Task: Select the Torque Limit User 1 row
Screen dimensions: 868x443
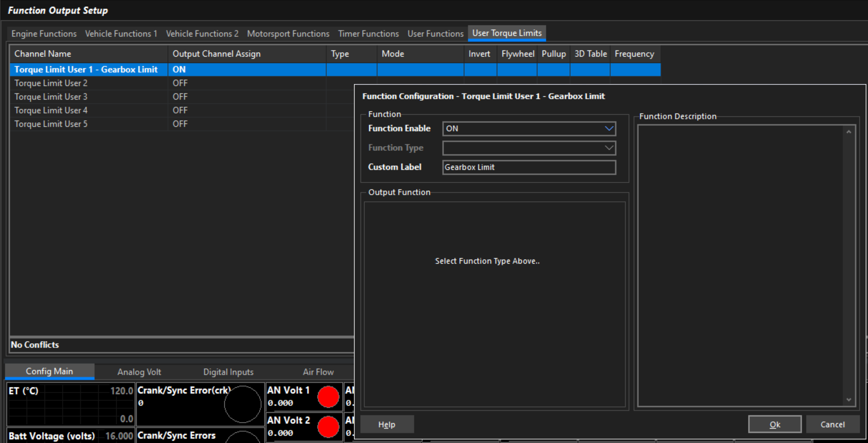Action: click(x=335, y=69)
